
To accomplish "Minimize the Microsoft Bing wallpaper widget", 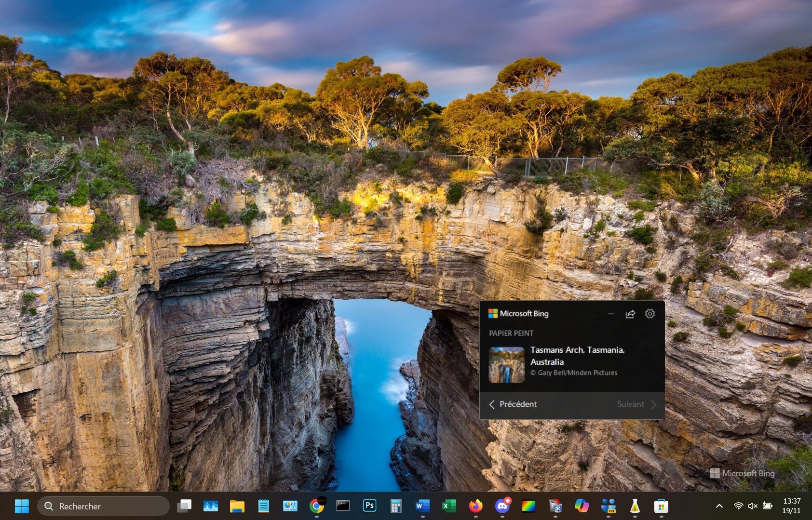I will click(611, 314).
